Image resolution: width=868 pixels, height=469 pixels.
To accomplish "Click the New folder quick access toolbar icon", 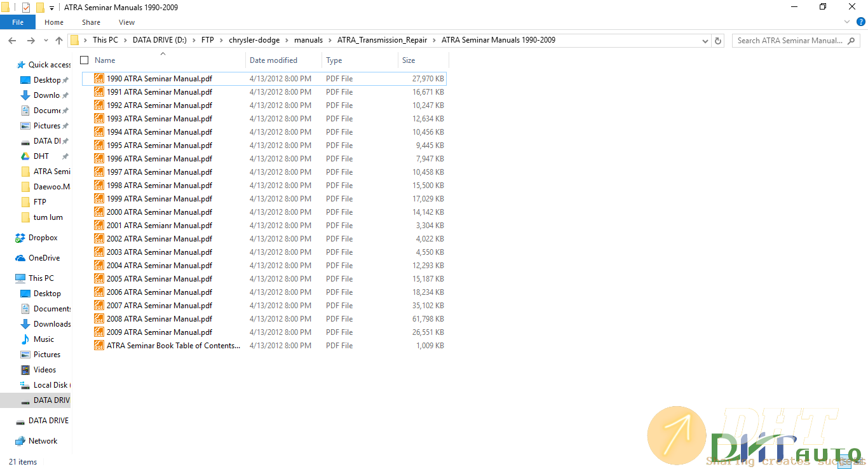I will [x=40, y=8].
